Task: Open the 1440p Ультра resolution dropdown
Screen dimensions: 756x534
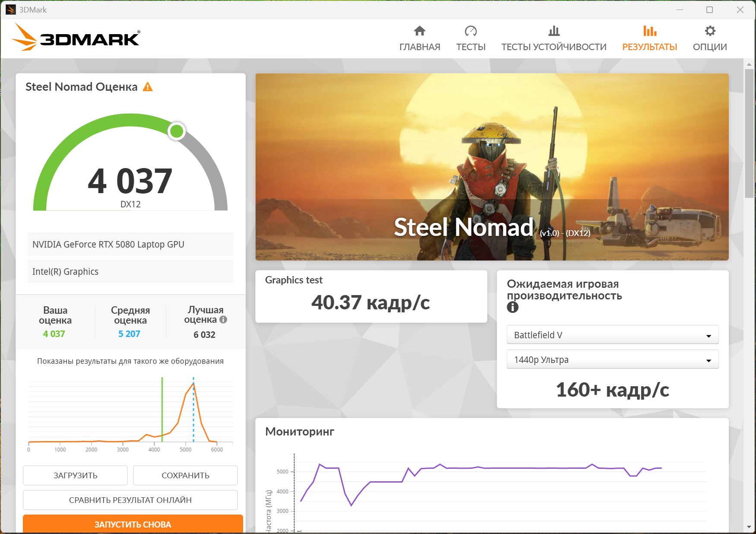Action: click(x=612, y=359)
